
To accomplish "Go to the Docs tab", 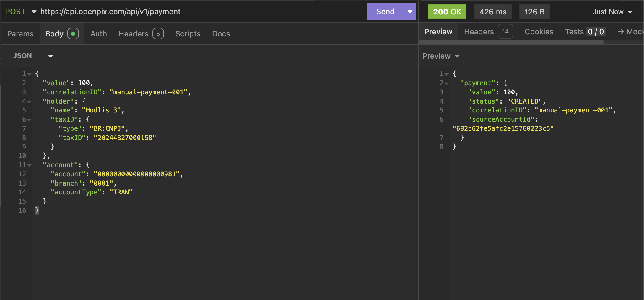I will click(221, 34).
